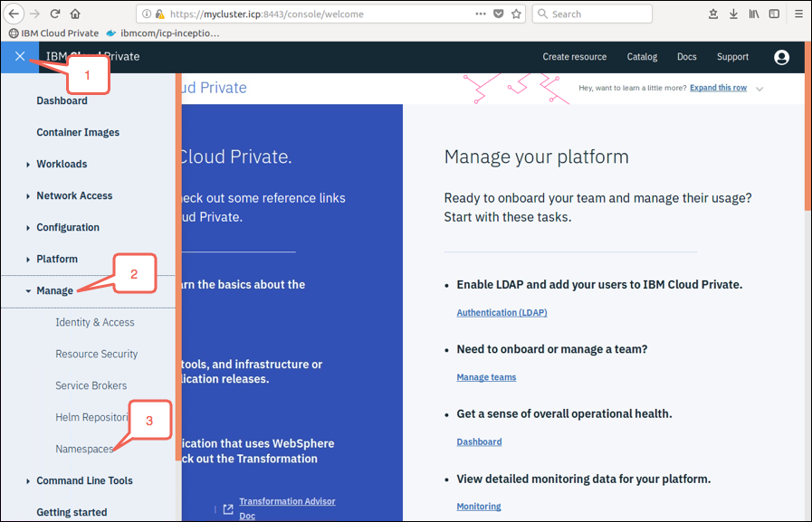The height and width of the screenshot is (522, 812).
Task: Collapse the Manage menu section
Action: tap(54, 290)
